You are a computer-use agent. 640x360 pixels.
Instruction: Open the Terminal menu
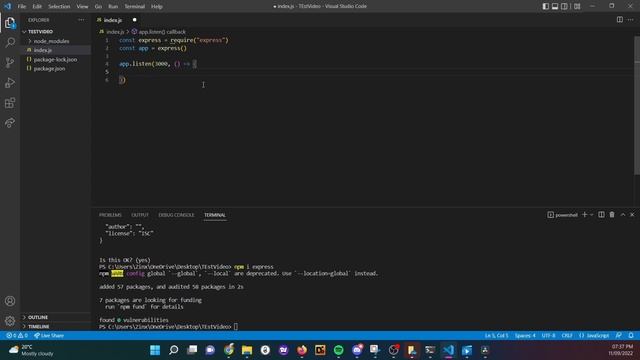[x=135, y=6]
